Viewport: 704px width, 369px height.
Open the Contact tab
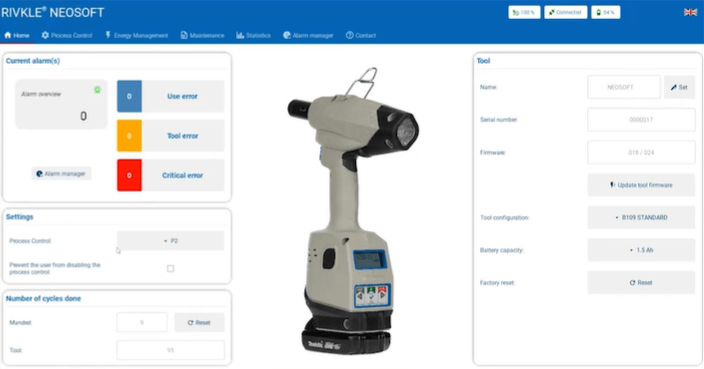pos(361,35)
